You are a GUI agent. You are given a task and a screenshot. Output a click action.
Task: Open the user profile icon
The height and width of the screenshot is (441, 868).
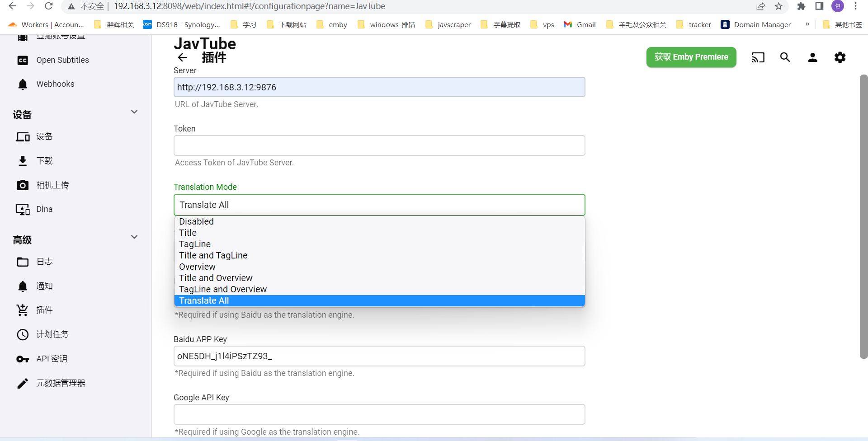coord(812,57)
